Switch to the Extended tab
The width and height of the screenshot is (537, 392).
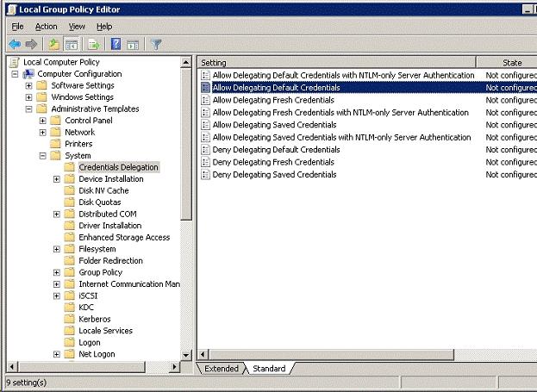tap(222, 369)
